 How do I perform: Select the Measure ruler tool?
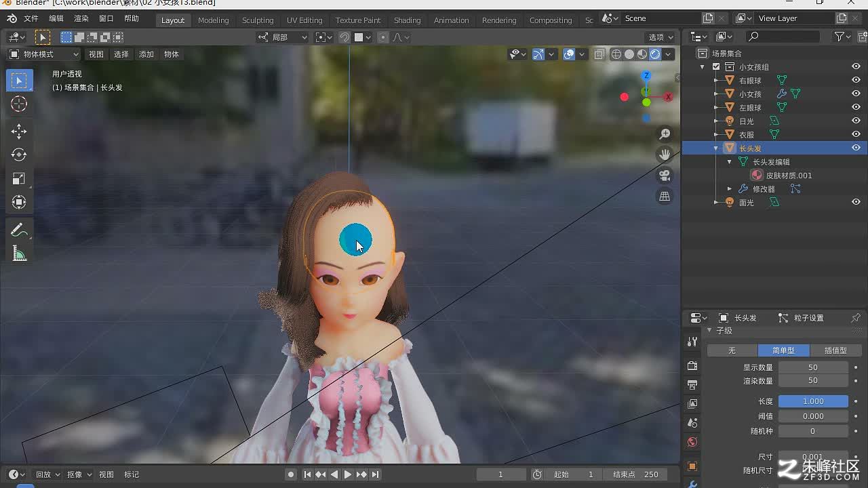[x=20, y=254]
